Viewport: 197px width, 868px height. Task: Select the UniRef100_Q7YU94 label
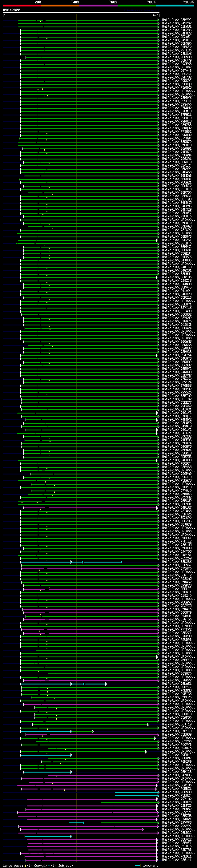pos(176,138)
